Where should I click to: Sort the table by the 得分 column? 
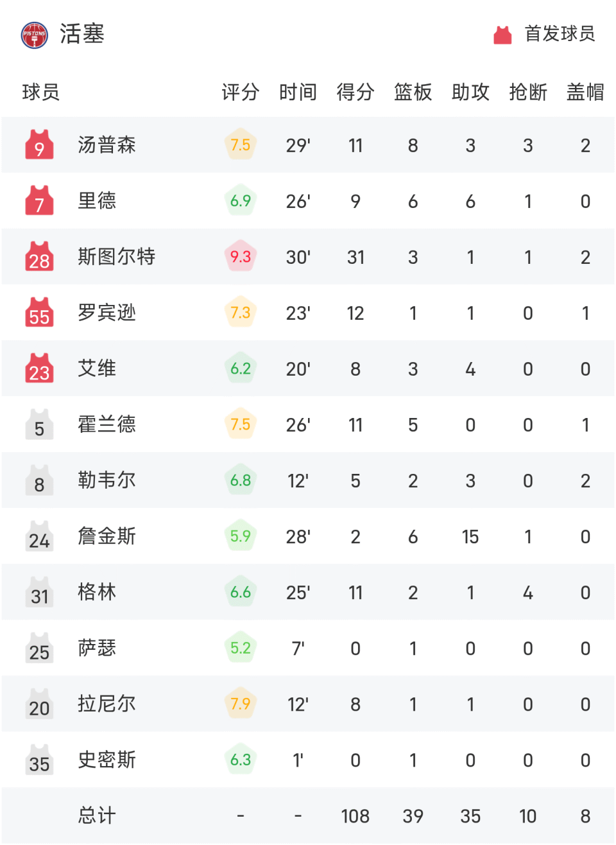tap(355, 92)
